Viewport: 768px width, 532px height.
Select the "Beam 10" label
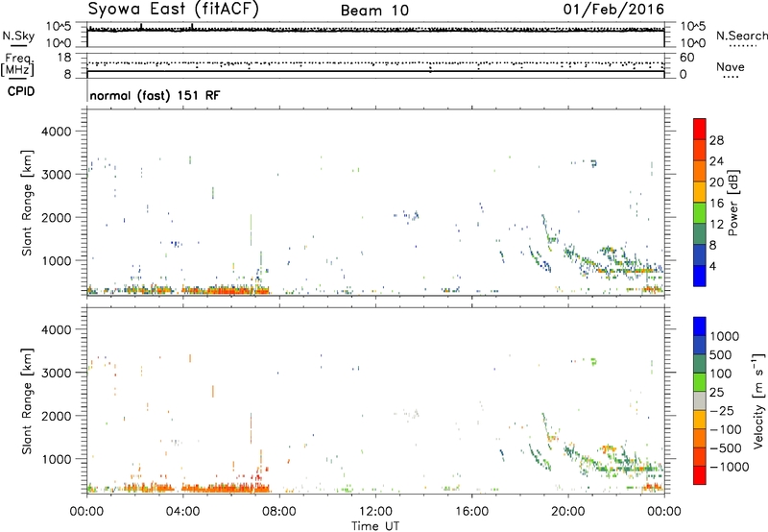pyautogui.click(x=374, y=11)
